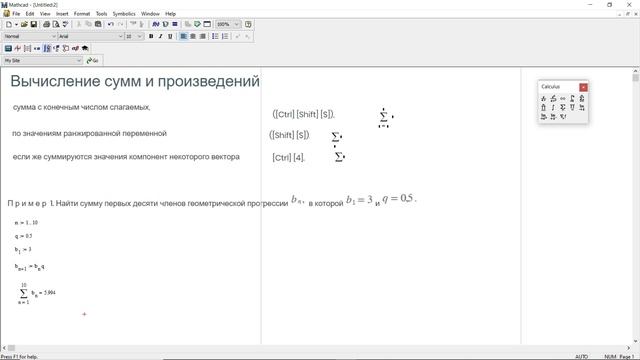Open the Resource Center help icon
The image size is (640, 360).
[248, 24]
